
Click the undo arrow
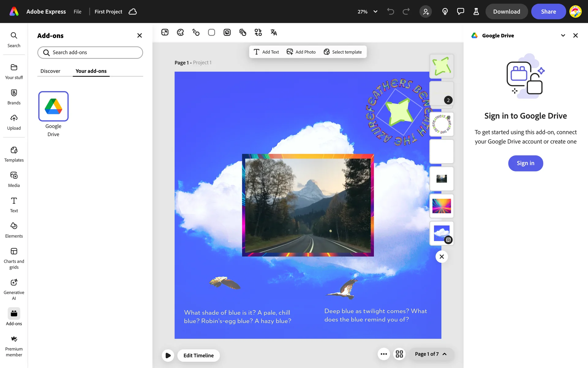click(390, 12)
